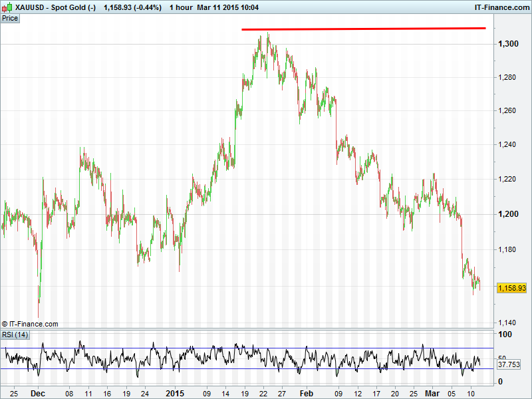Click the Feb label on time axis
The image size is (532, 399).
[306, 393]
